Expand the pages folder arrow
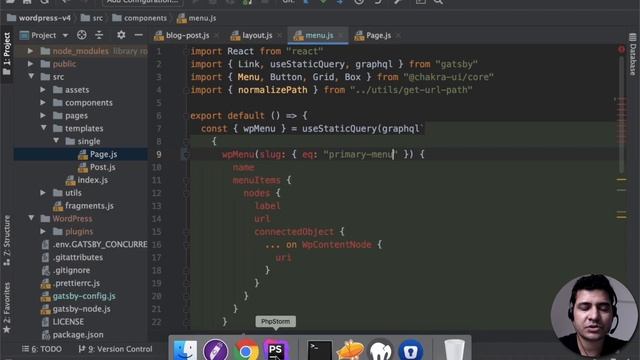The image size is (640, 360). tap(43, 116)
